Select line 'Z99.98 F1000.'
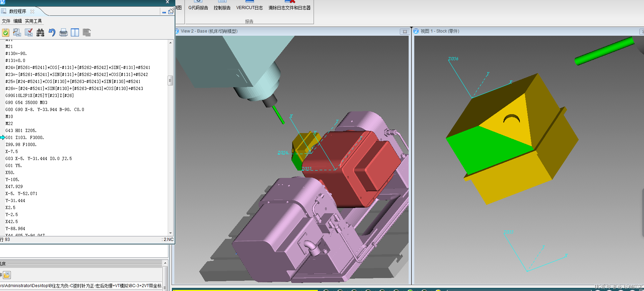The height and width of the screenshot is (291, 644). tap(21, 145)
